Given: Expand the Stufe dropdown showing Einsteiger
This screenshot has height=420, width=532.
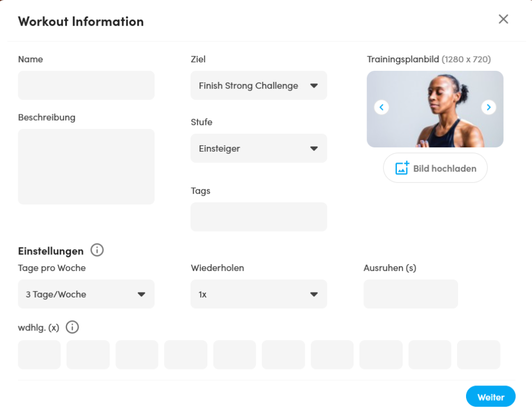Looking at the screenshot, I should [259, 149].
